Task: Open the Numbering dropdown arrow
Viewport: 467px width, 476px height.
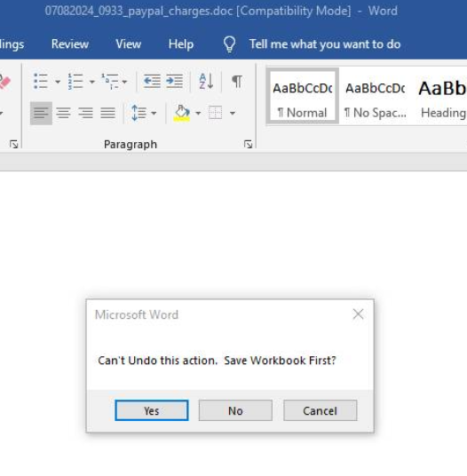Action: (x=92, y=82)
